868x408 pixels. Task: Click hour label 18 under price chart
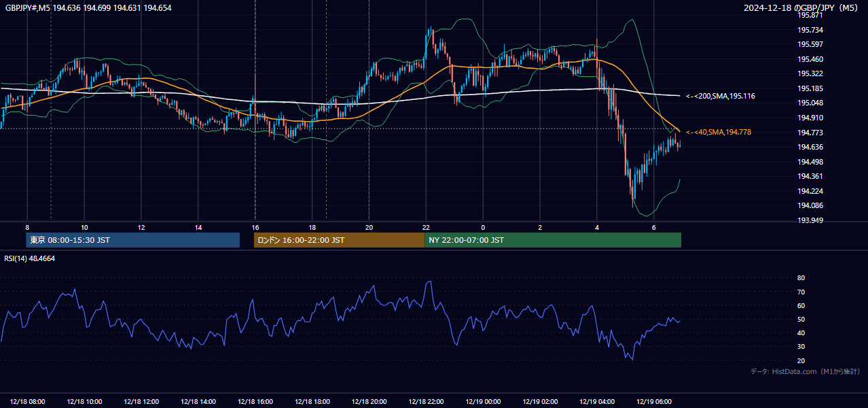point(312,227)
